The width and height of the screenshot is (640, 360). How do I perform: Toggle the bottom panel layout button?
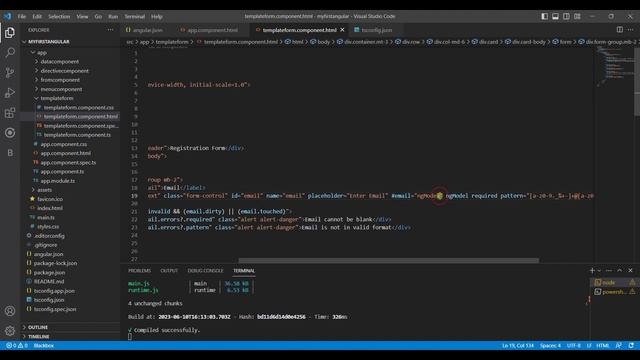point(556,16)
